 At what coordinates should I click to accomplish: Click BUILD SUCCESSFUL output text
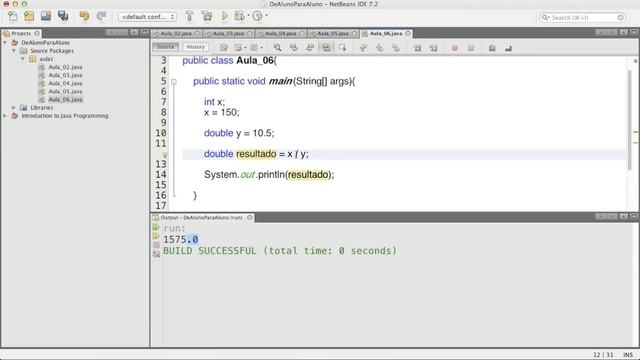pos(280,251)
